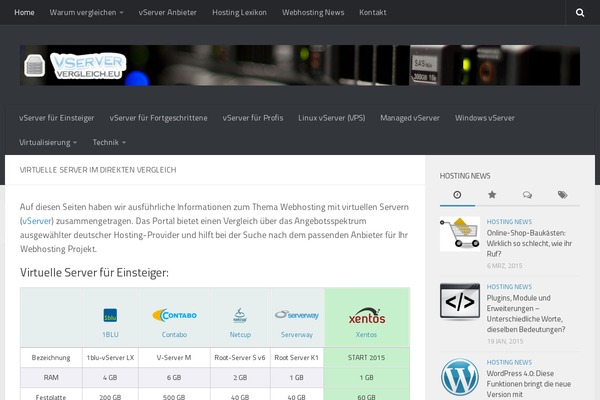Open vServer Anbieter menu item

point(168,13)
